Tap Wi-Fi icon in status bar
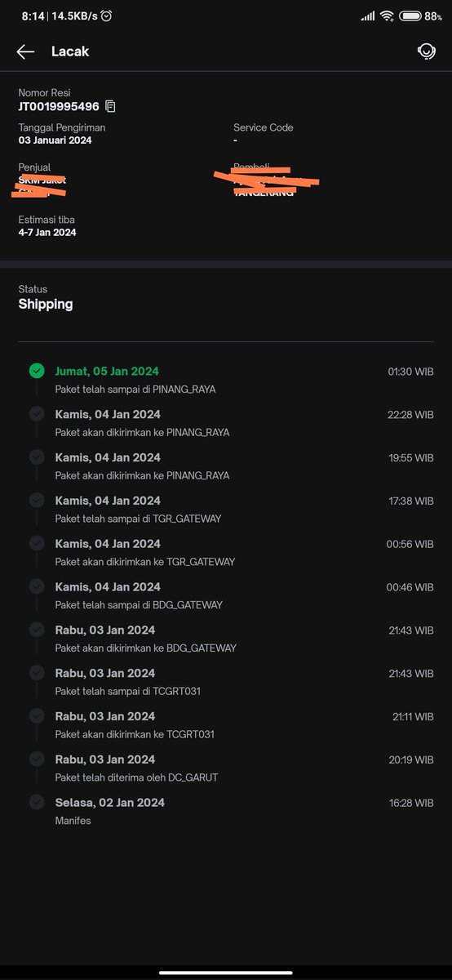This screenshot has width=452, height=980. pos(388,16)
